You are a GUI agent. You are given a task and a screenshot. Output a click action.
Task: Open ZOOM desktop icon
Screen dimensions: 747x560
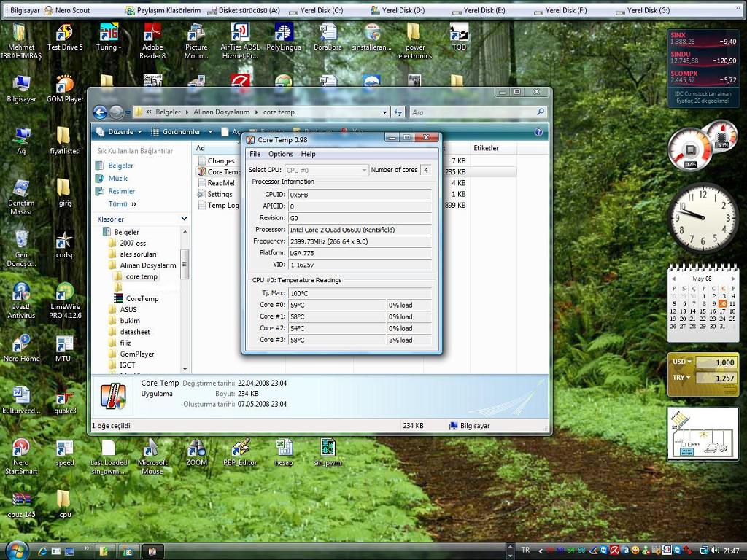coord(196,452)
